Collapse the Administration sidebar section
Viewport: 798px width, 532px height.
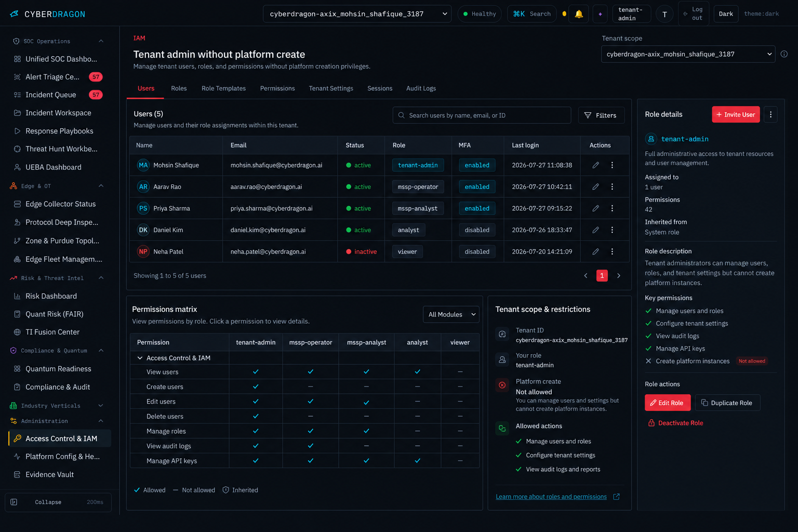click(x=101, y=421)
